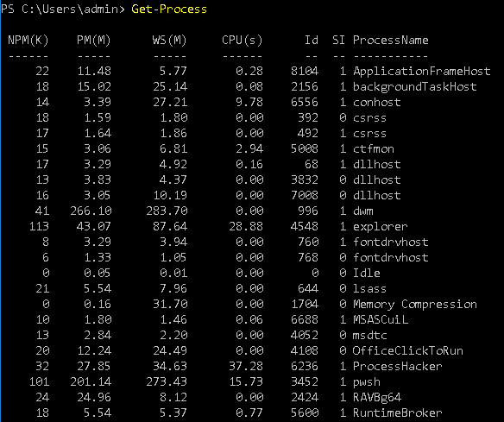Click the backgroundTaskHost process name
504x422 pixels.
414,87
